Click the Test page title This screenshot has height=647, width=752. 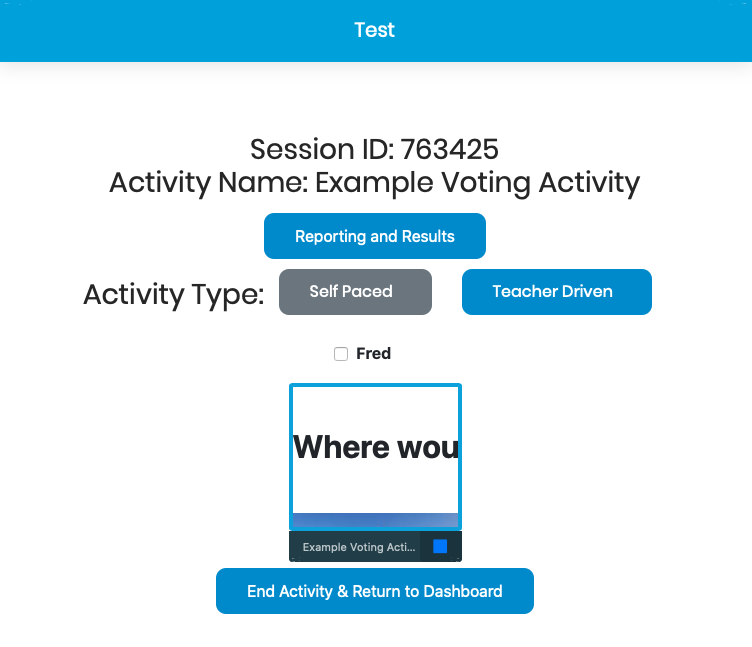375,30
